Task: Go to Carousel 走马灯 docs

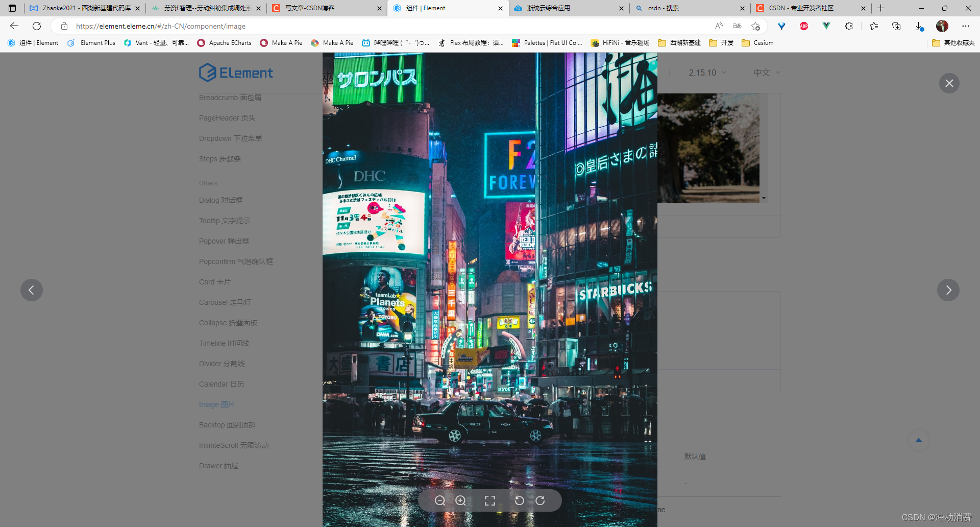Action: point(225,302)
